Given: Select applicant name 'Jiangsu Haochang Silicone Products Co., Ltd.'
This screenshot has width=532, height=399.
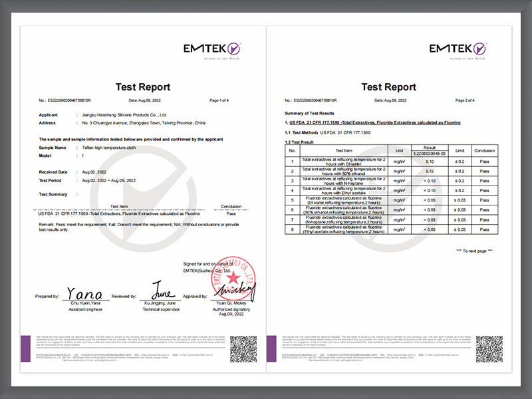Looking at the screenshot, I should (x=124, y=115).
